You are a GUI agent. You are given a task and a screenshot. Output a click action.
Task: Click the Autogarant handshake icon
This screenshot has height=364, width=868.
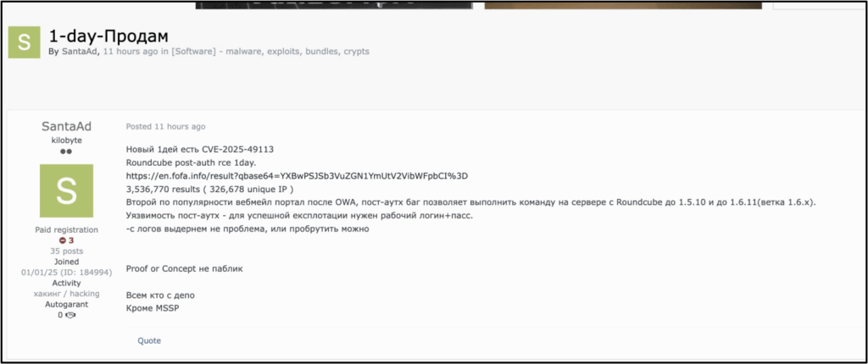pyautogui.click(x=70, y=315)
